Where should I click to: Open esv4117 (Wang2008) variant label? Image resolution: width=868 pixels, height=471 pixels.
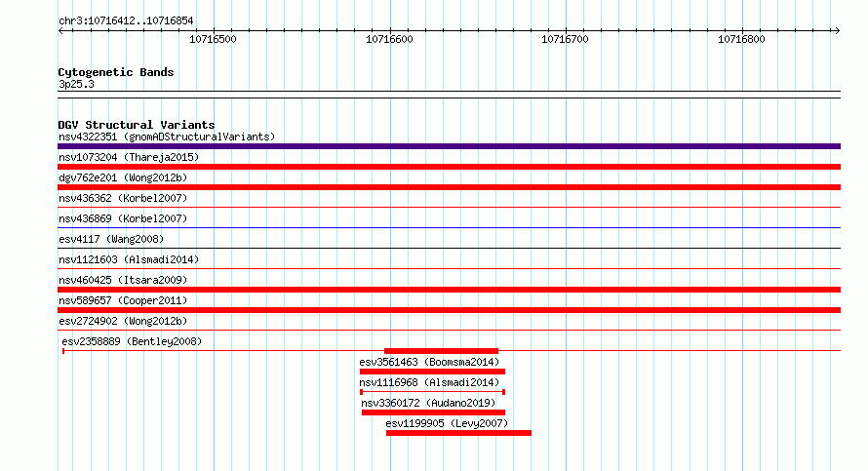[x=111, y=239]
